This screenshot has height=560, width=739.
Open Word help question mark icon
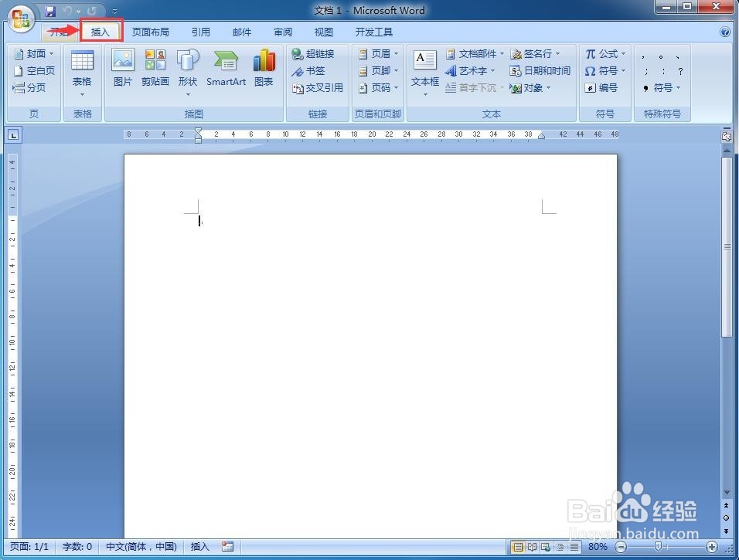[x=725, y=32]
